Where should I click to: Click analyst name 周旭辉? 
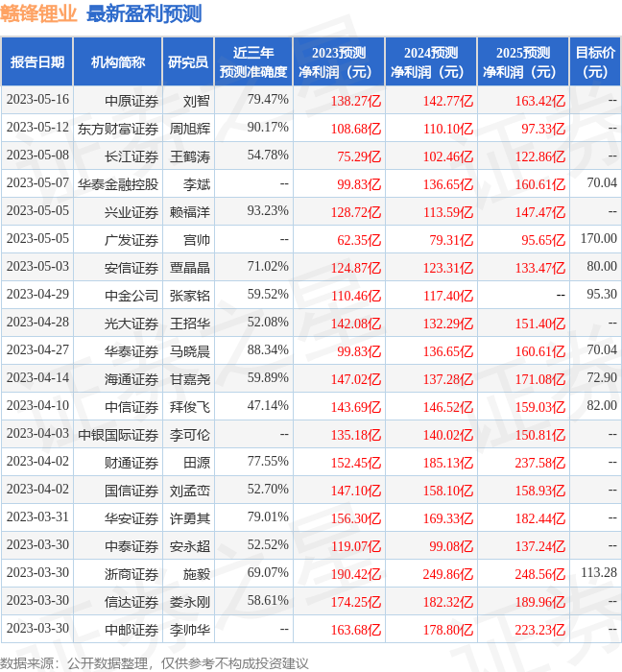[190, 129]
